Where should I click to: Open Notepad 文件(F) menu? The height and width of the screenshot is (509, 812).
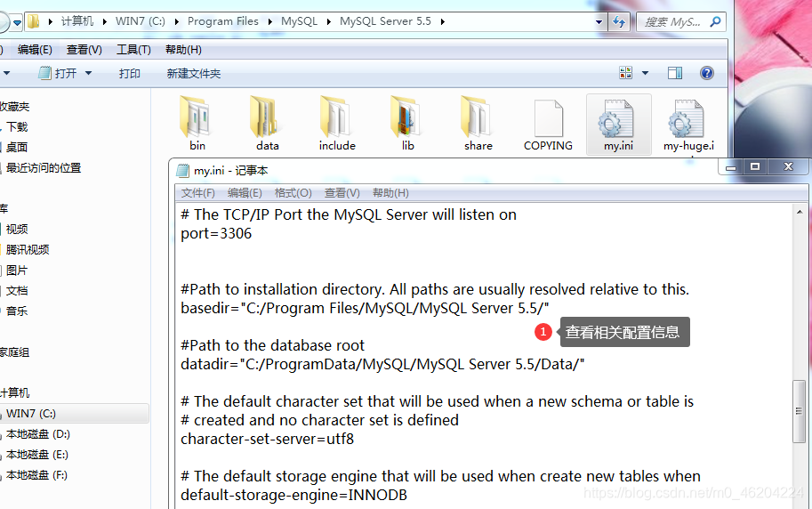click(x=197, y=193)
